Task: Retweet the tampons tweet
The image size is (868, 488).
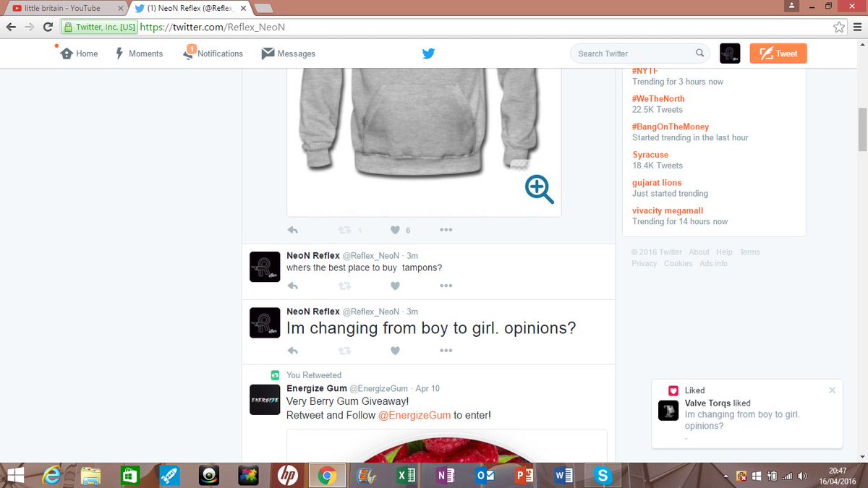Action: (x=344, y=286)
